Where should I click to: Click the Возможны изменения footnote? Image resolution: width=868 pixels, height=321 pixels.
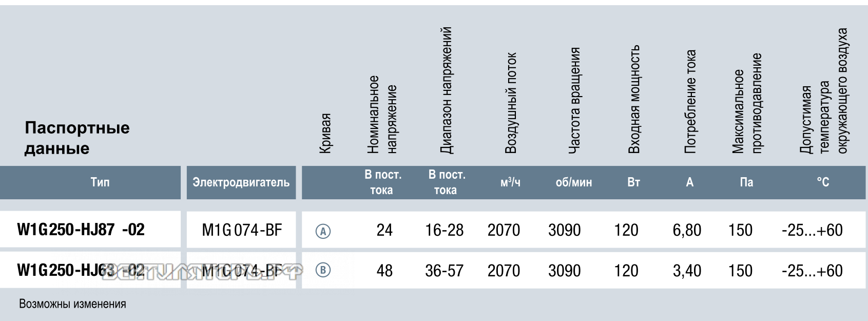point(72,304)
